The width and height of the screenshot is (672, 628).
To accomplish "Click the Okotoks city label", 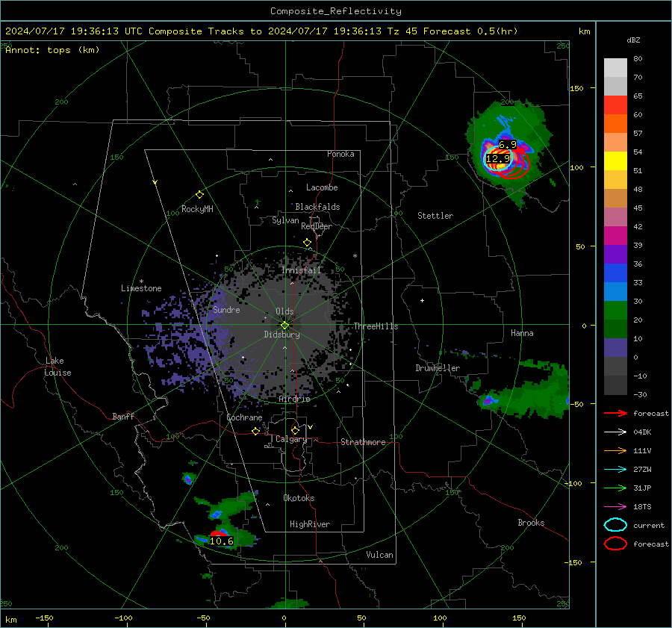I will 299,498.
